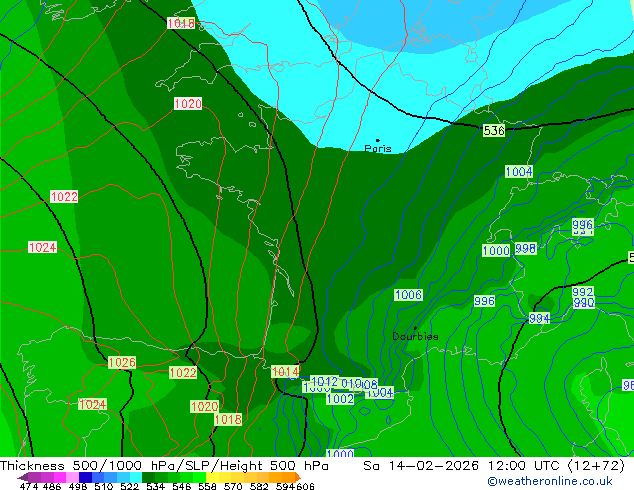Click the blue 1002 isobar label
The height and width of the screenshot is (490, 634).
pyautogui.click(x=340, y=399)
